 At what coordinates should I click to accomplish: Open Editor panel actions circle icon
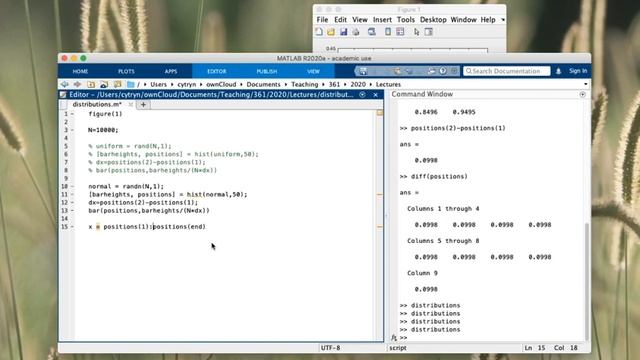point(362,95)
